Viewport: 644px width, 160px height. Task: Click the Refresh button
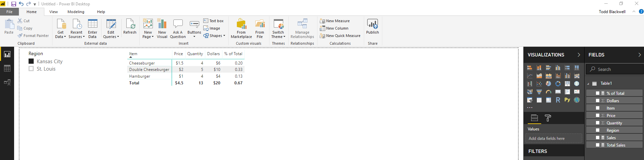pyautogui.click(x=130, y=27)
